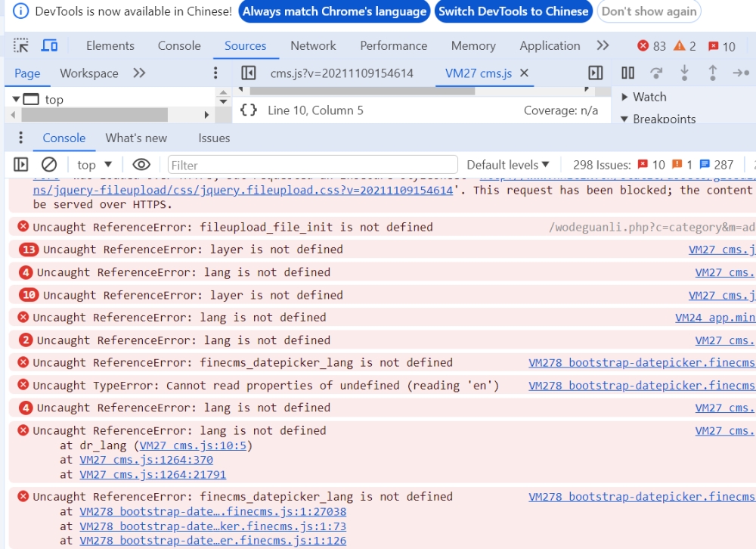Click the step over function icon
Screen dimensions: 756x549
pyautogui.click(x=656, y=73)
